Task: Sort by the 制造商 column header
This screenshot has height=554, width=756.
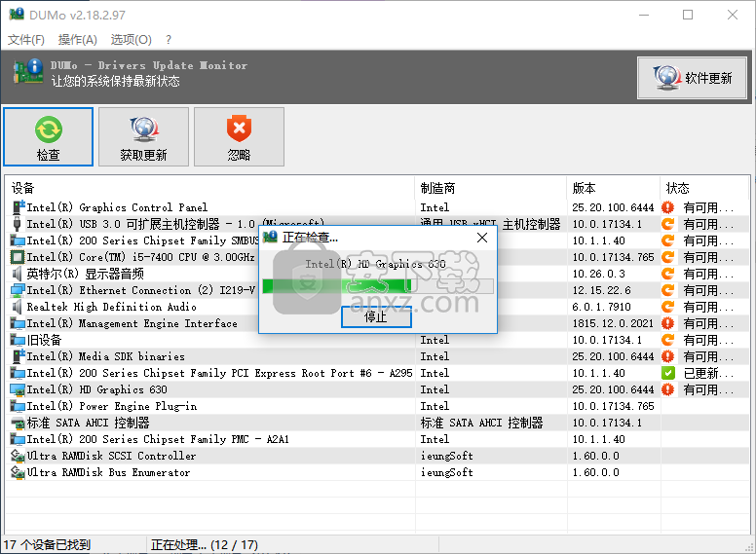Action: [490, 188]
